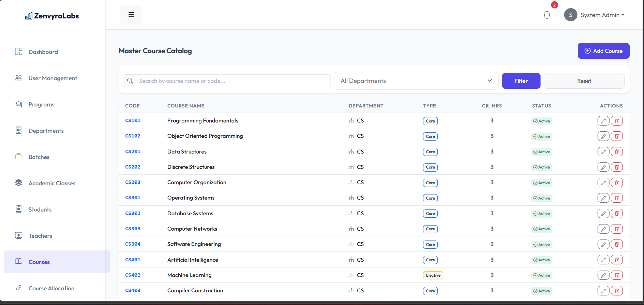Delete the Compiler Construction course

tap(616, 291)
